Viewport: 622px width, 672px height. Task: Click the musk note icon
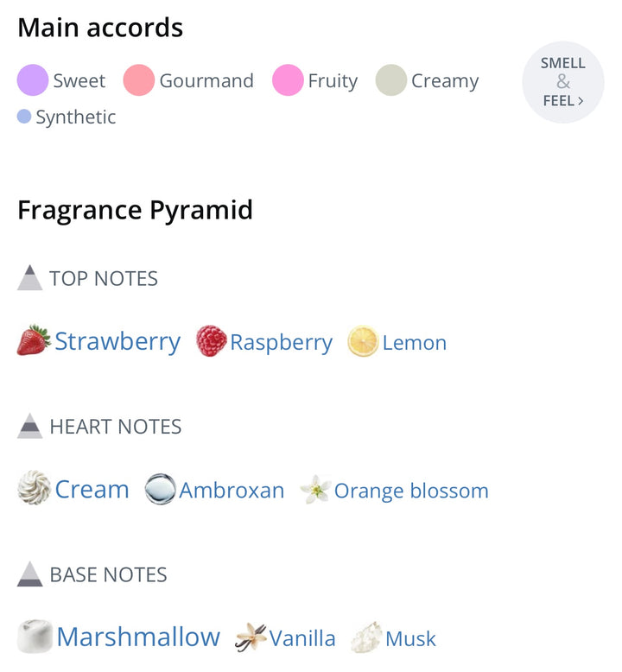click(366, 638)
